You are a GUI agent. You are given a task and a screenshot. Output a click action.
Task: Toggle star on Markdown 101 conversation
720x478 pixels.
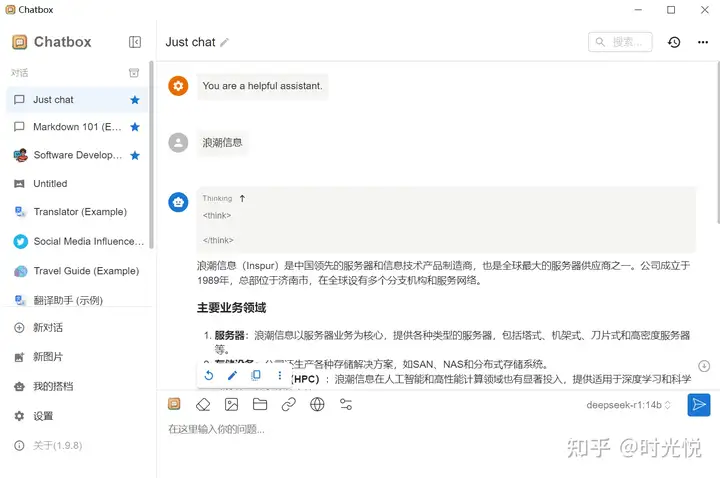tap(135, 127)
